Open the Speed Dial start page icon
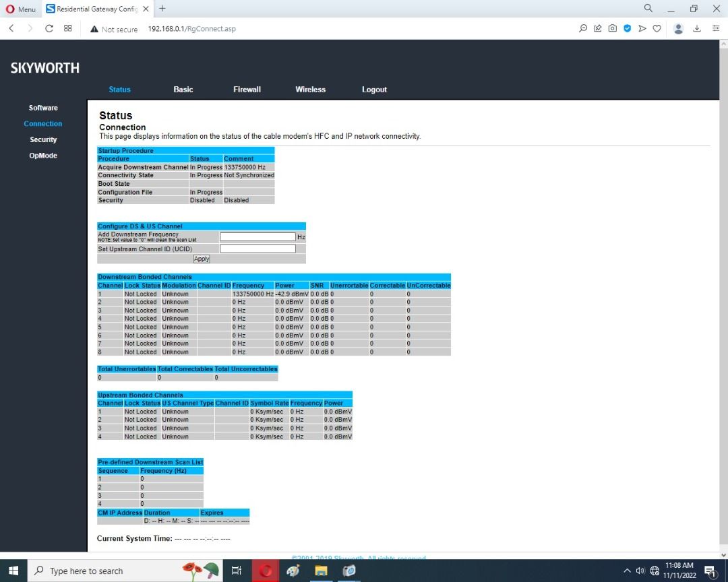The width and height of the screenshot is (728, 582). (x=68, y=28)
